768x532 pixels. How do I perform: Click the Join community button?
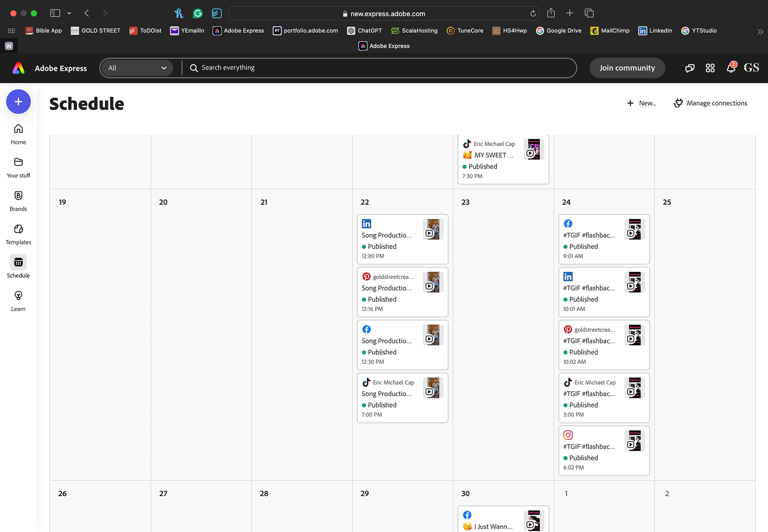click(x=627, y=68)
